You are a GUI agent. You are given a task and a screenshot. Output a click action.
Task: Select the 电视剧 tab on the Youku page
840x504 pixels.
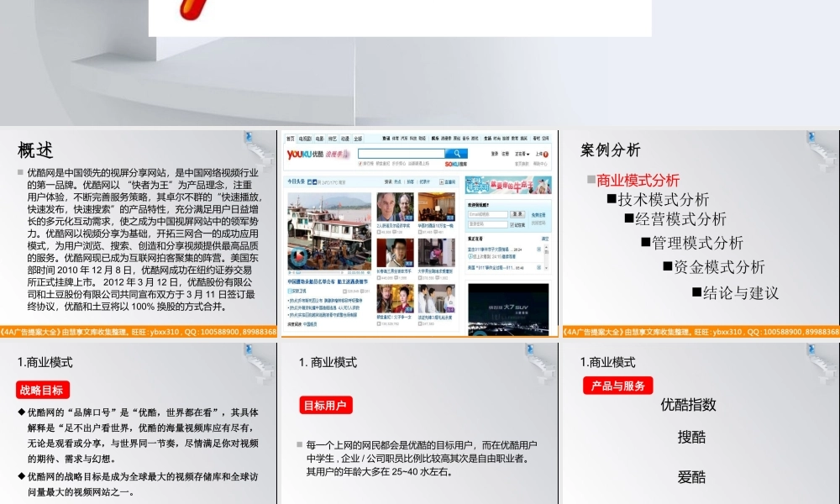pos(306,139)
